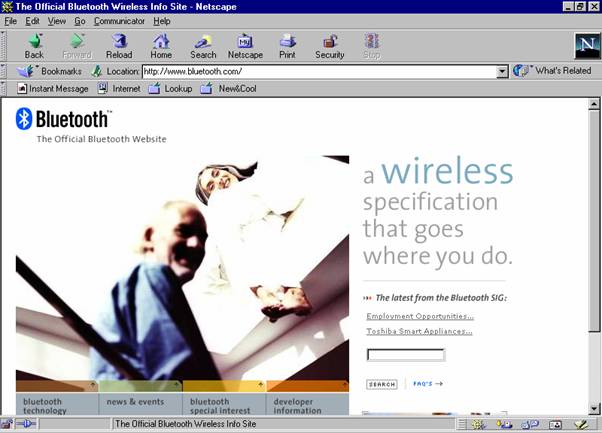602x433 pixels.
Task: Click the online/offline connection plug icon
Action: (26, 424)
